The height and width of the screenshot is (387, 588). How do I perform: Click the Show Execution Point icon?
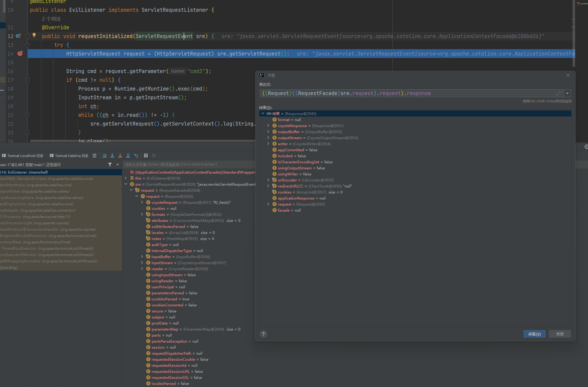pyautogui.click(x=95, y=156)
